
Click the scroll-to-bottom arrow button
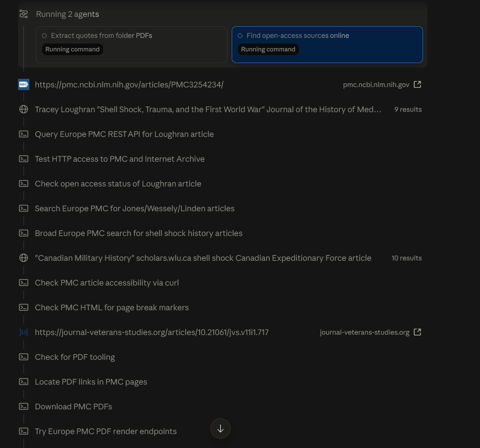pos(220,428)
